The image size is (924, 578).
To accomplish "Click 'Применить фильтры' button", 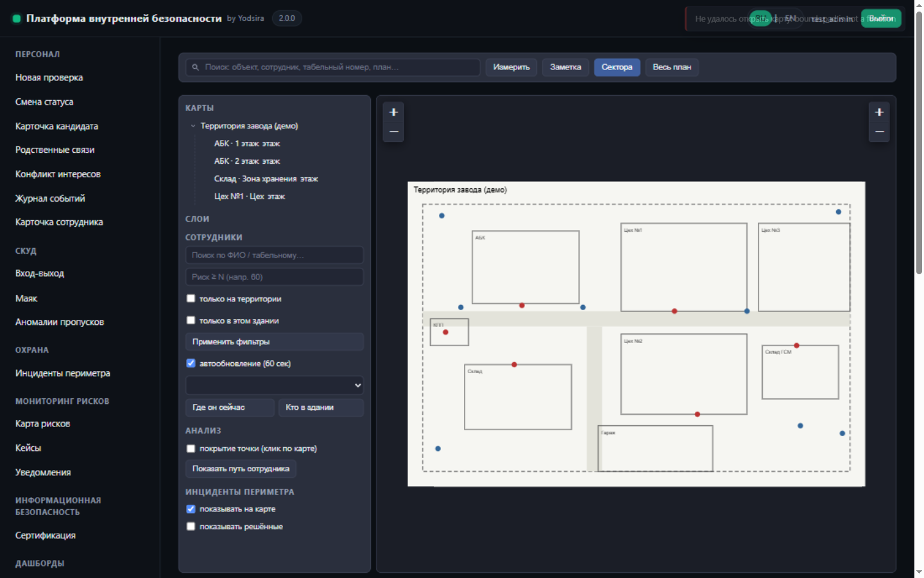I will point(275,342).
